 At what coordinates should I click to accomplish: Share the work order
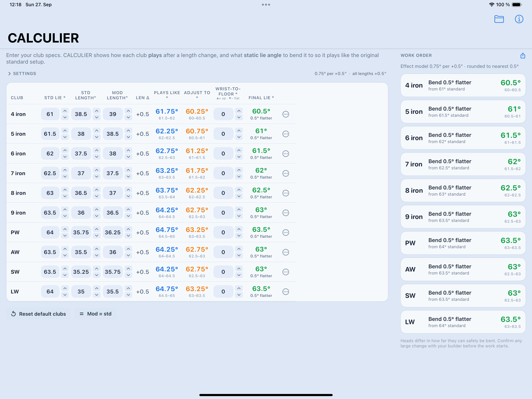click(523, 55)
